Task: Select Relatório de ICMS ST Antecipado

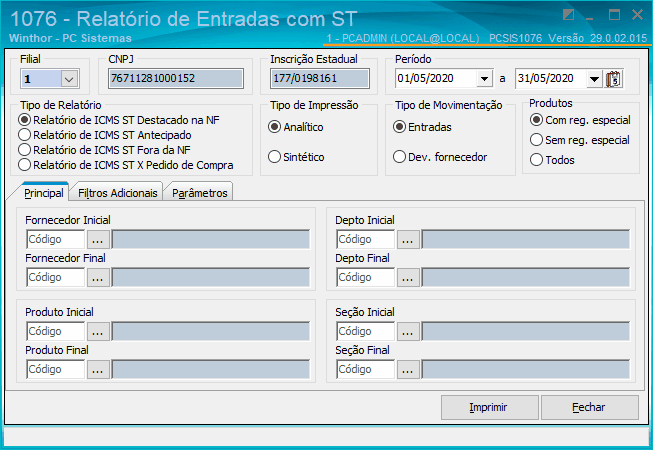Action: point(105,135)
